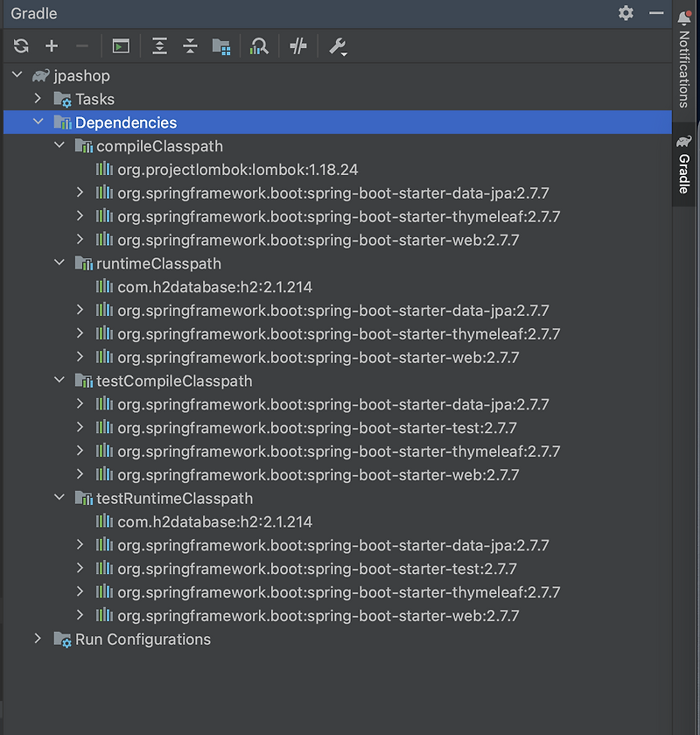The height and width of the screenshot is (735, 700).
Task: Open the Dependency Analyzer
Action: pyautogui.click(x=260, y=45)
